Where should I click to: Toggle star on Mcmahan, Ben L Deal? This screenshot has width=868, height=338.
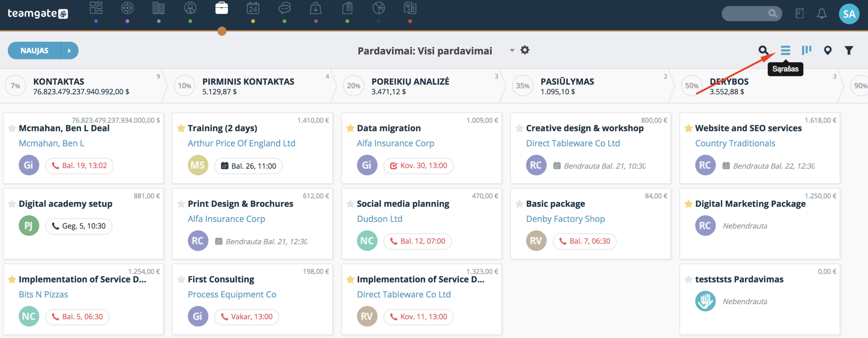[12, 128]
